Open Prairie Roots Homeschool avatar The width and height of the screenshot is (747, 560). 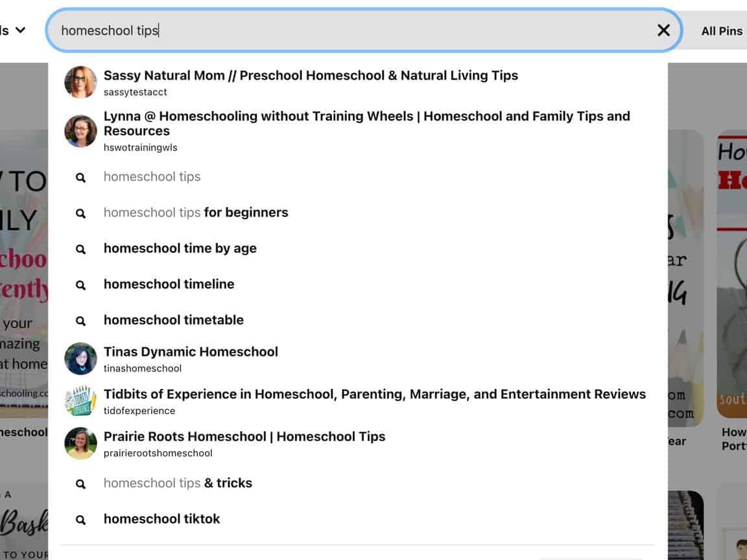[80, 443]
